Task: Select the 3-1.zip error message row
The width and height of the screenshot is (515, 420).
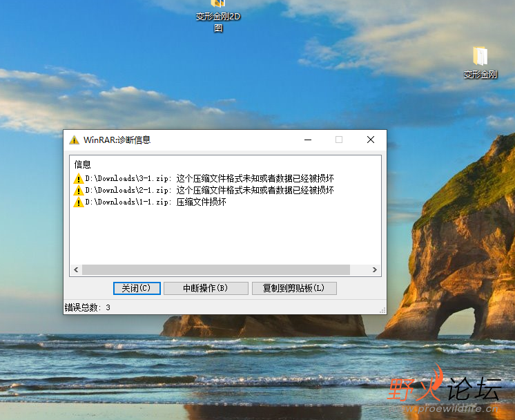Action: 204,178
